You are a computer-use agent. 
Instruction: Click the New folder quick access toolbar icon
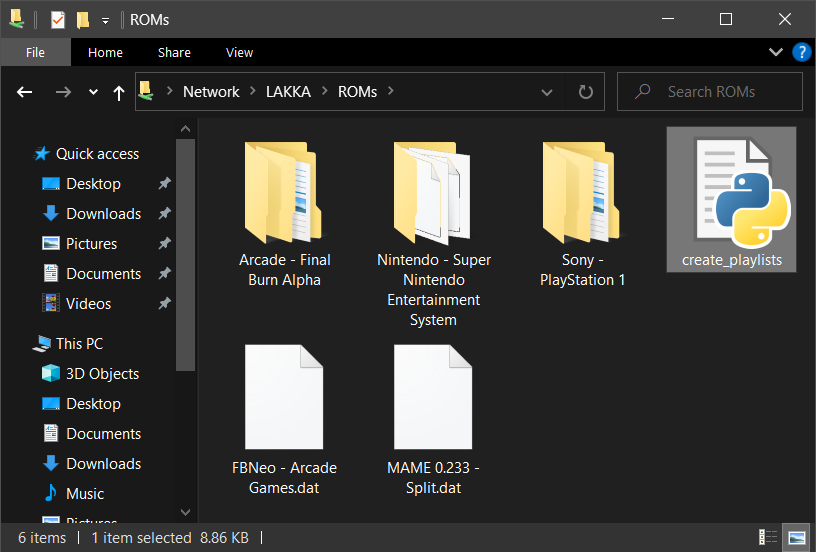(83, 20)
